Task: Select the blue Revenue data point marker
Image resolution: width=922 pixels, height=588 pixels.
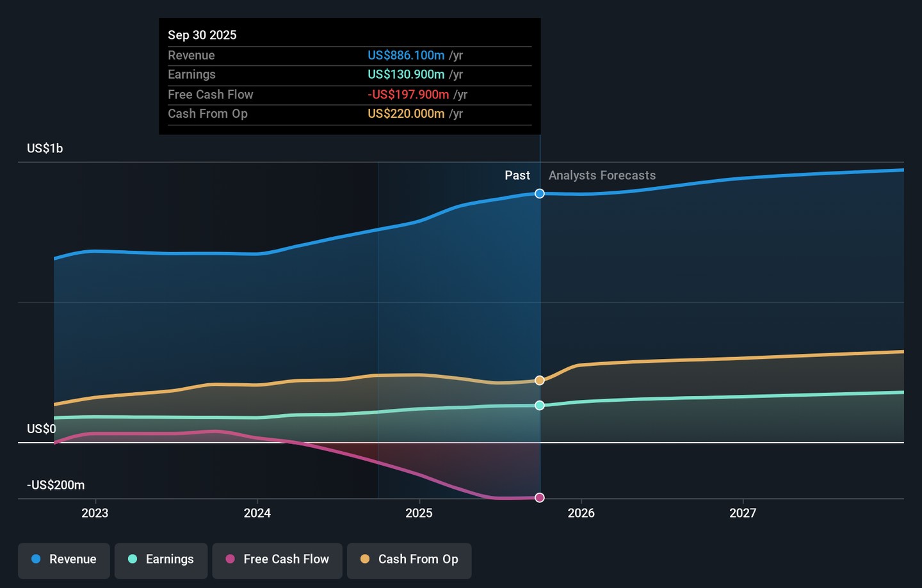Action: [x=540, y=194]
